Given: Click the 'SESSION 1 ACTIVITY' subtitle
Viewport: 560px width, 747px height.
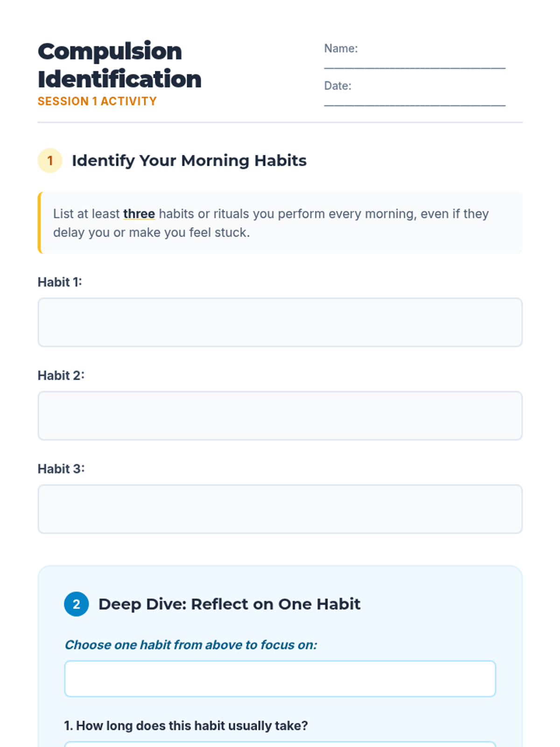Looking at the screenshot, I should click(x=97, y=101).
